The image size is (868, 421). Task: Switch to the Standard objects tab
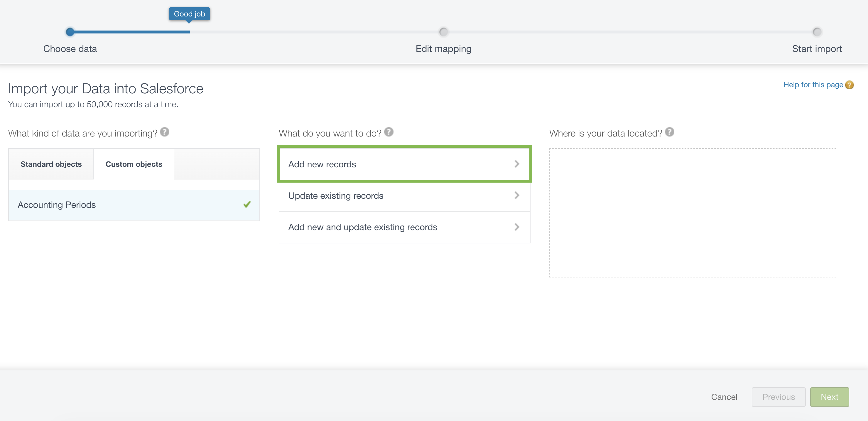pyautogui.click(x=51, y=164)
